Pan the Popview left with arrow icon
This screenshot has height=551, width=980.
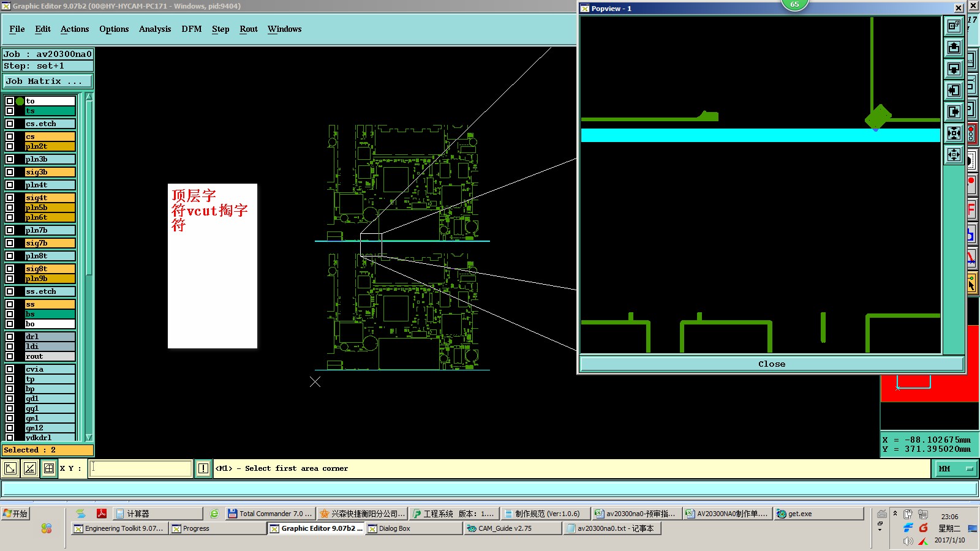click(954, 90)
